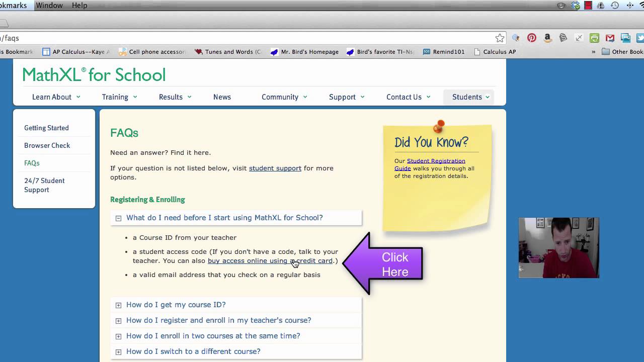
Task: Open Time Machine menu bar icon
Action: pos(615,6)
